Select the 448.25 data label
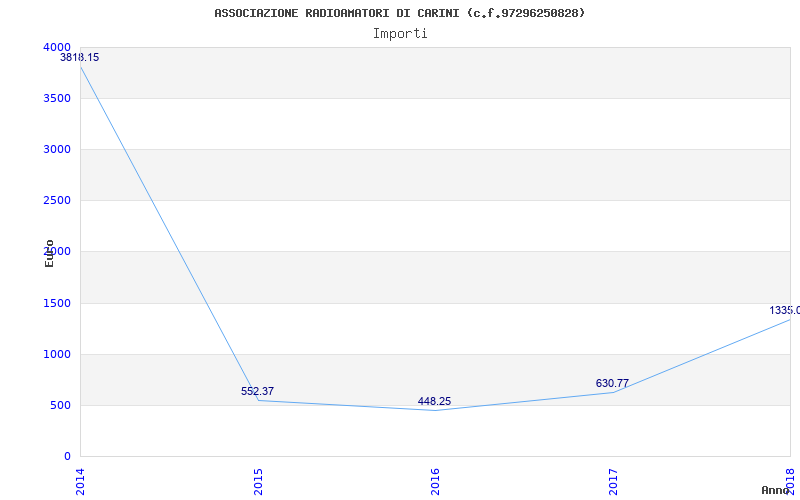800x500 pixels. point(434,402)
